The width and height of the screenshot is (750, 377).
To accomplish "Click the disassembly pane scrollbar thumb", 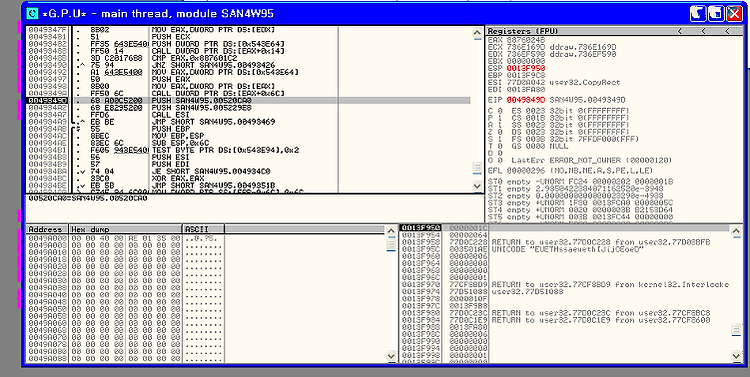I will coord(477,167).
